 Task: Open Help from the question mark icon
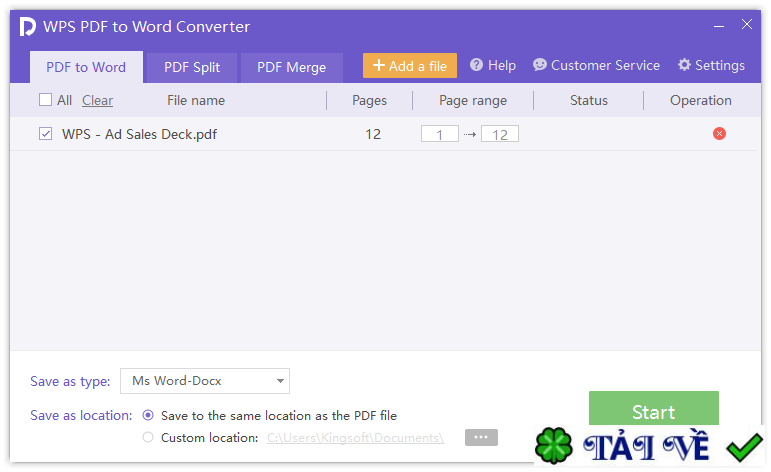[493, 65]
